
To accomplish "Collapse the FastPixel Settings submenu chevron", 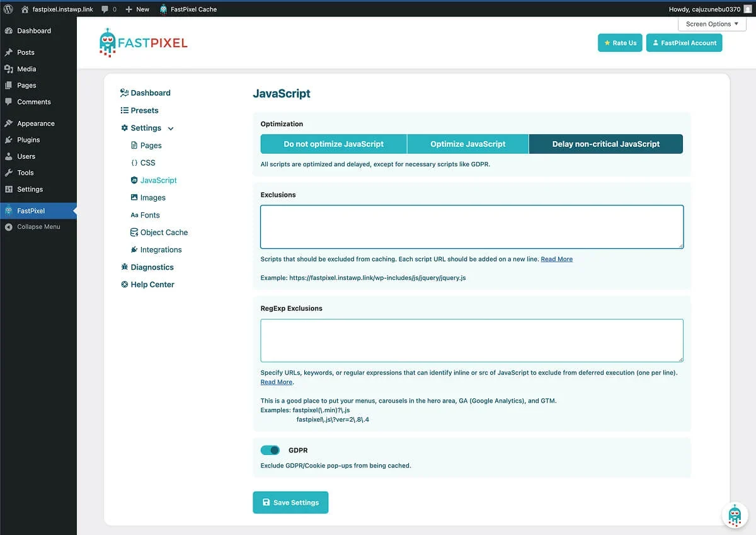I will coord(171,129).
